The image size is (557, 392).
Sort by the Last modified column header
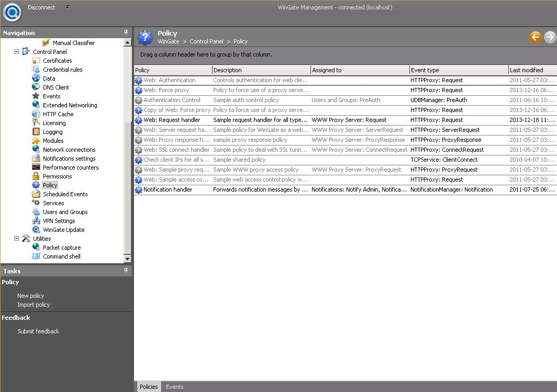coord(532,70)
